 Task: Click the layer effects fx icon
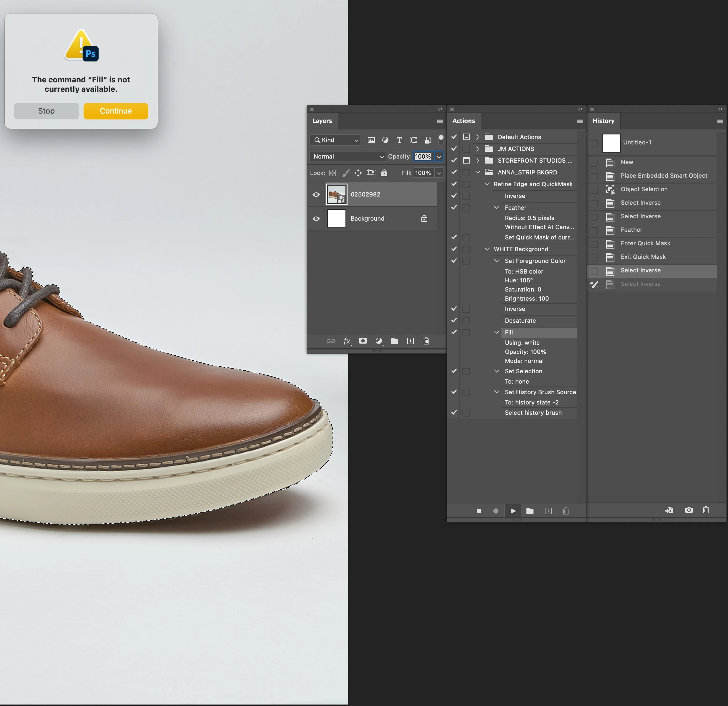347,341
